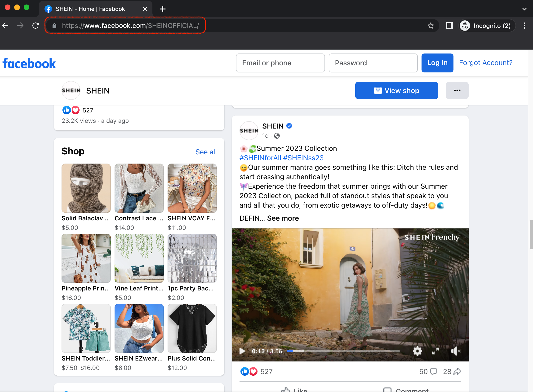This screenshot has width=533, height=392.
Task: Seek on the video progress bar
Action: (343, 351)
